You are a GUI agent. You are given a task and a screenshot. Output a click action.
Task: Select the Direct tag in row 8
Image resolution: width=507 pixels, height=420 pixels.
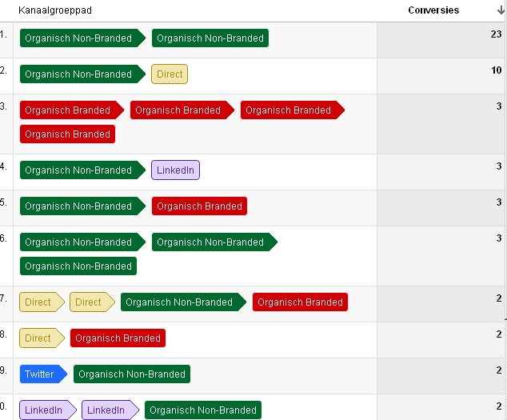point(39,338)
